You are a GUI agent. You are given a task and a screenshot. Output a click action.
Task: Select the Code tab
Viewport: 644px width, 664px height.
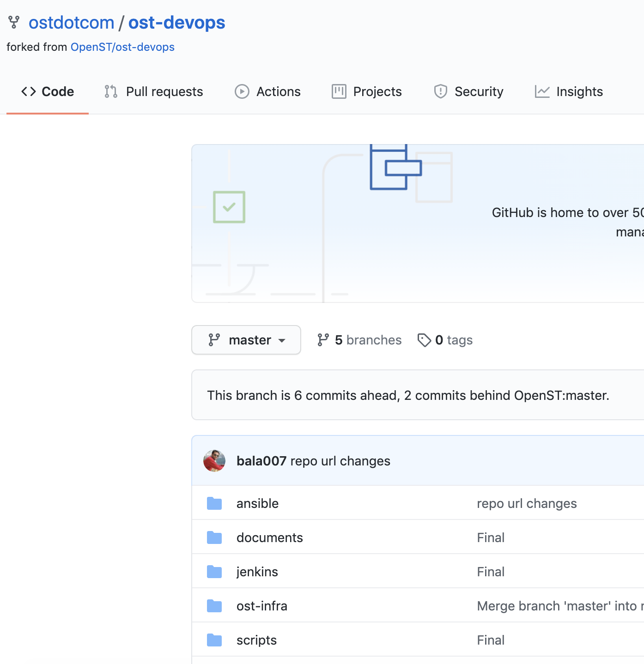[x=48, y=91]
